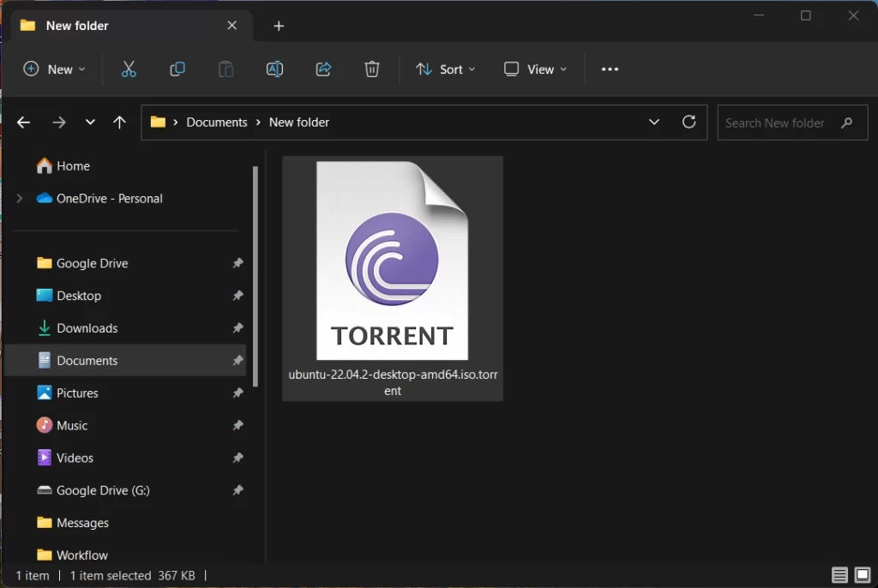878x588 pixels.
Task: Open Downloads in the sidebar
Action: pos(87,328)
